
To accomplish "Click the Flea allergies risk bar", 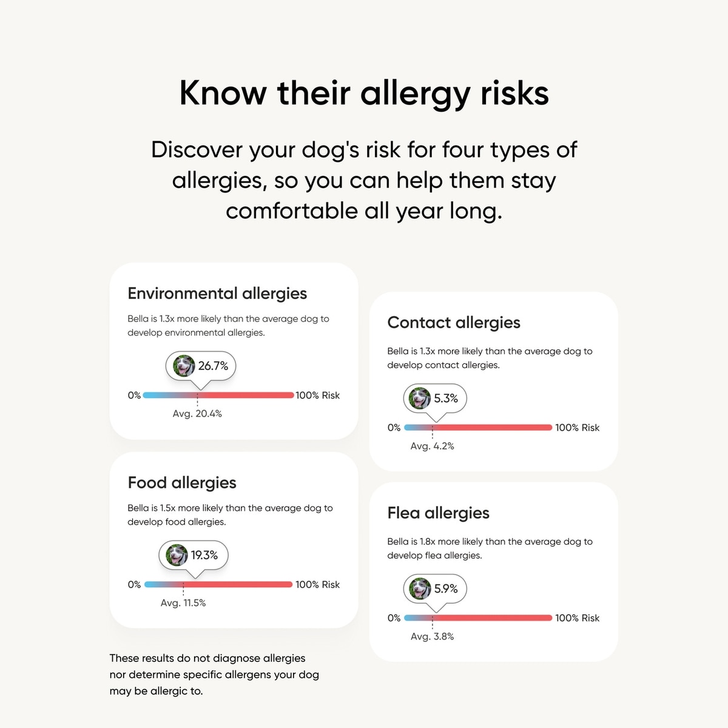I will 478,618.
